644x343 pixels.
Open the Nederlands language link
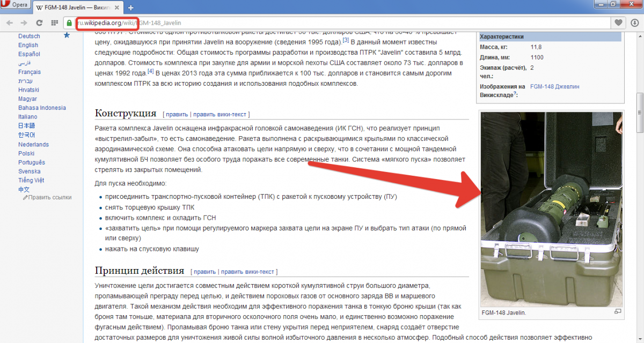[33, 144]
